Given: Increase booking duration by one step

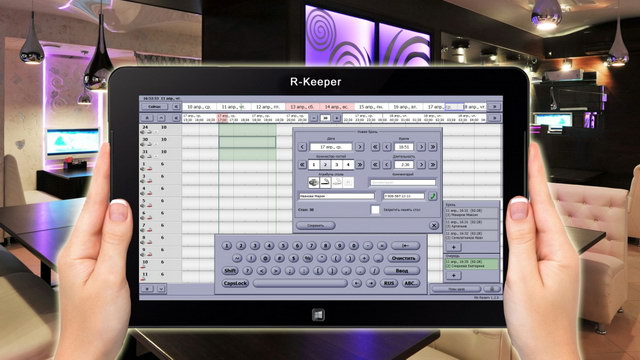Looking at the screenshot, I should click(421, 164).
